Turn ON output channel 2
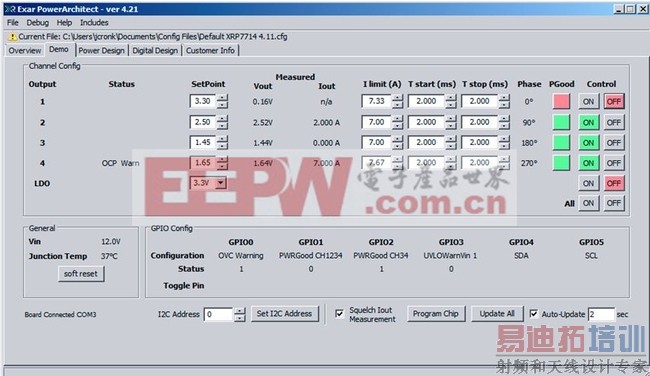650x376 pixels. (589, 122)
